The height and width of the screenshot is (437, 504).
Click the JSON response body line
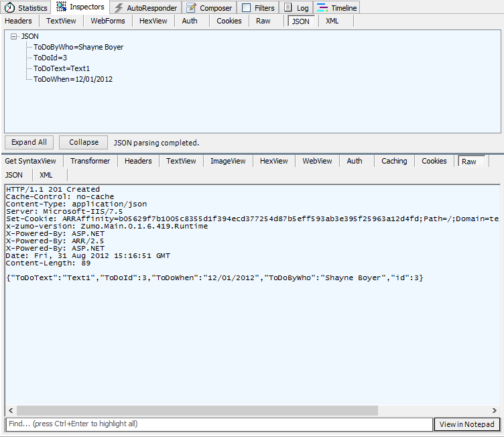(x=214, y=278)
